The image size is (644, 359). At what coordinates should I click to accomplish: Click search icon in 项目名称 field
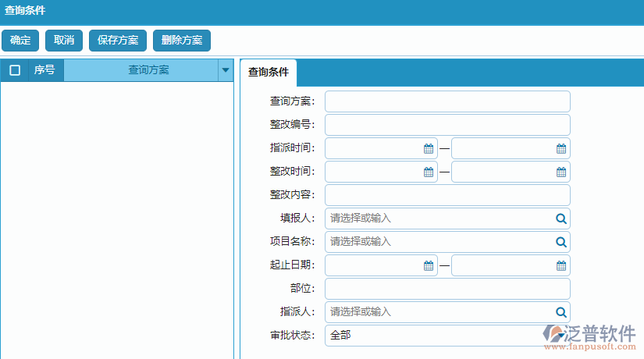click(560, 242)
